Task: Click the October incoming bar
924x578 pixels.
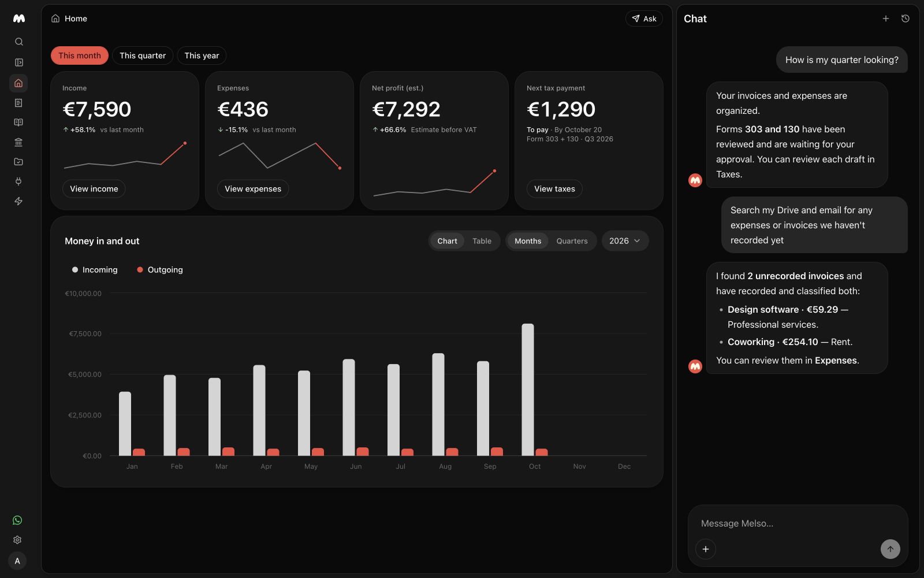Action: (528, 390)
